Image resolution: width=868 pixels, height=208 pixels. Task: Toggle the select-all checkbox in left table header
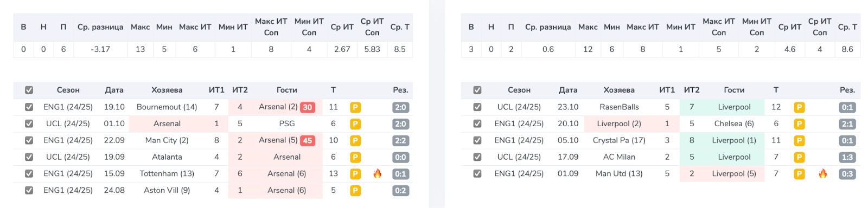29,90
